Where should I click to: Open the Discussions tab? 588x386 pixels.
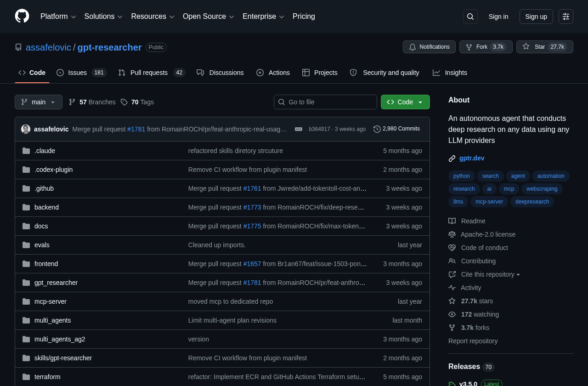(220, 73)
